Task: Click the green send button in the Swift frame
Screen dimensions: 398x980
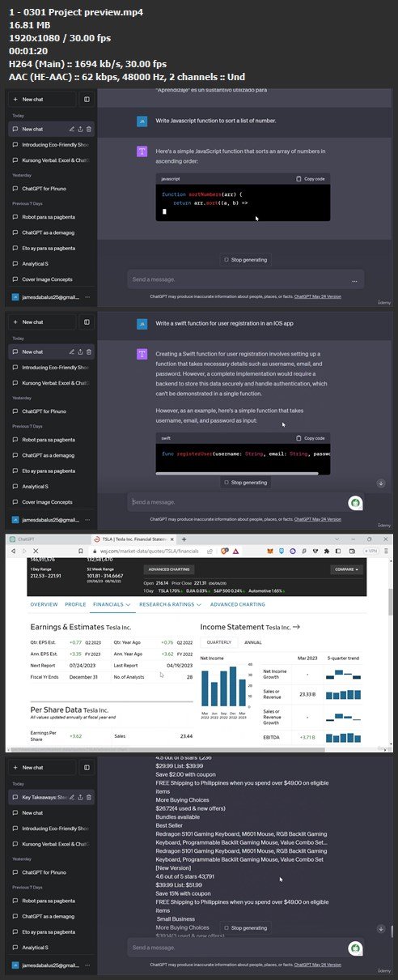Action: (x=354, y=502)
